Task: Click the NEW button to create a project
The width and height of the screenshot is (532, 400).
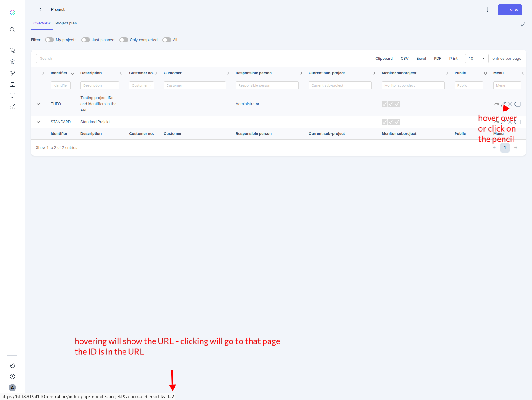Action: pyautogui.click(x=510, y=10)
